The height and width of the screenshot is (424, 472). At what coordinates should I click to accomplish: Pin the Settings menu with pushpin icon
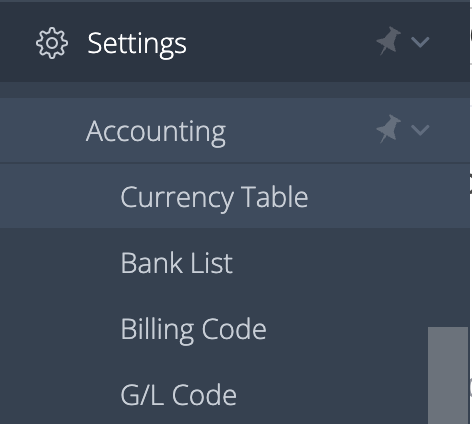click(389, 41)
